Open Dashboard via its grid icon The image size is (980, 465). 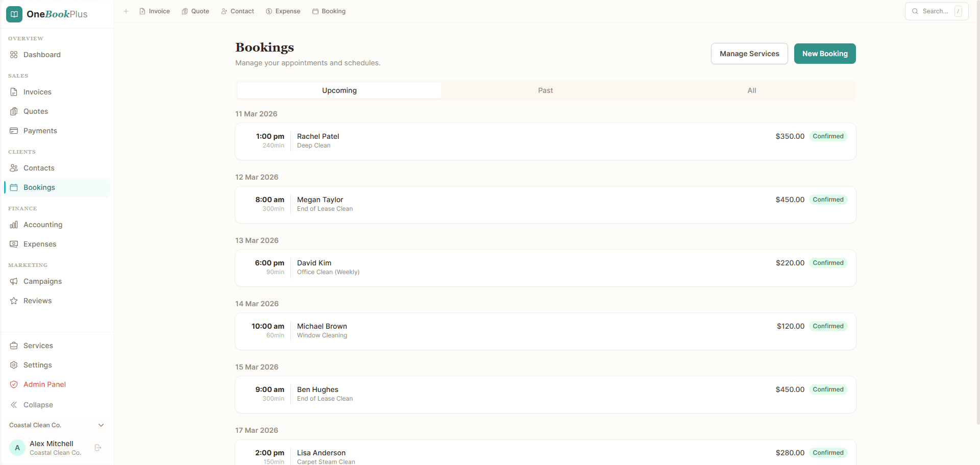pyautogui.click(x=14, y=55)
